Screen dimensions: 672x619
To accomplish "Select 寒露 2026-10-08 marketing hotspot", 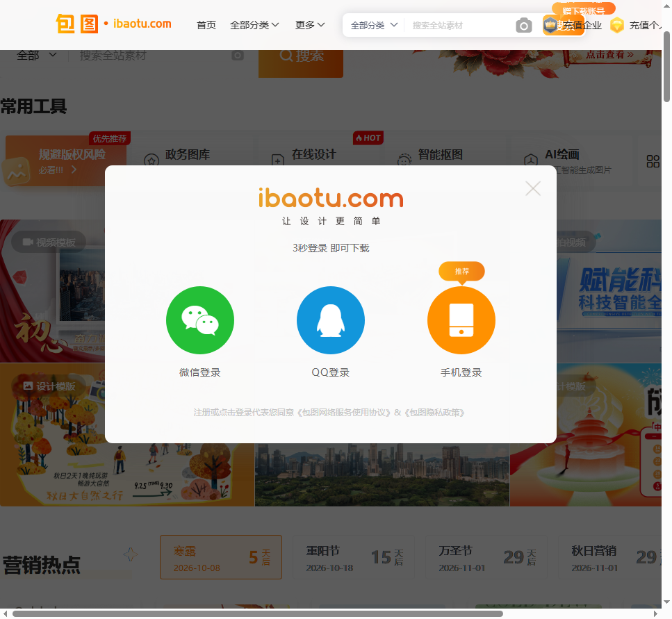I will (x=221, y=557).
